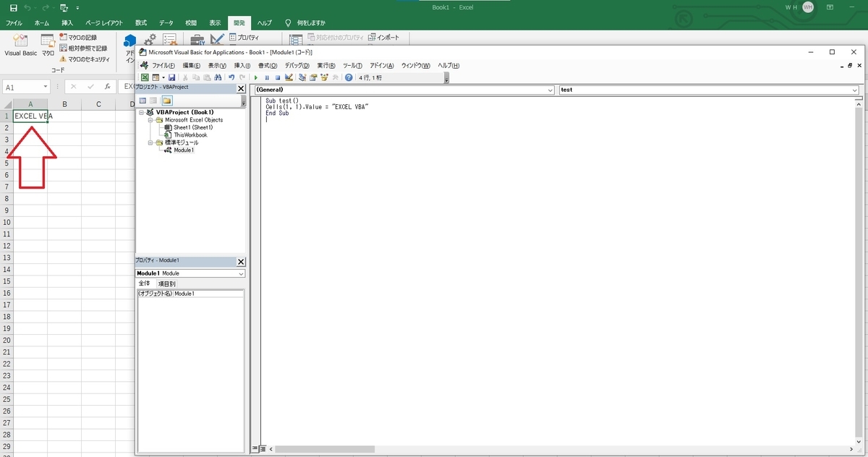Click the (オブジェクト名) Module1 value field
Viewport: 868px width, 457px height.
point(208,294)
